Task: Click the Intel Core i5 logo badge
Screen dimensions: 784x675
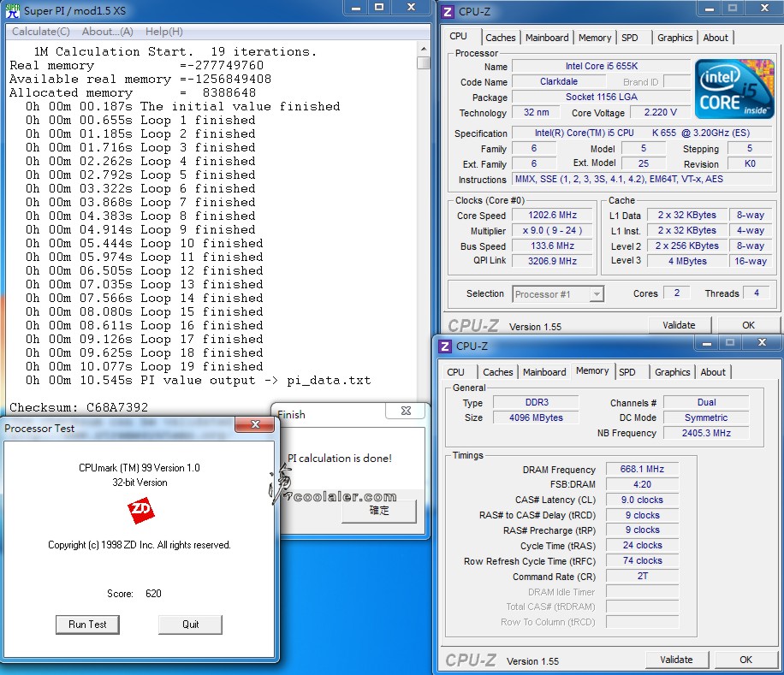Action: tap(734, 89)
